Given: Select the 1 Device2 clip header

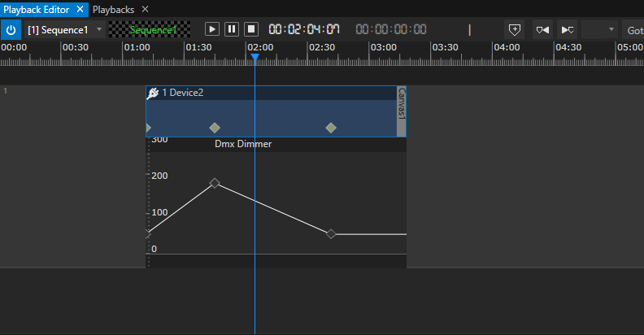Looking at the screenshot, I should click(271, 93).
